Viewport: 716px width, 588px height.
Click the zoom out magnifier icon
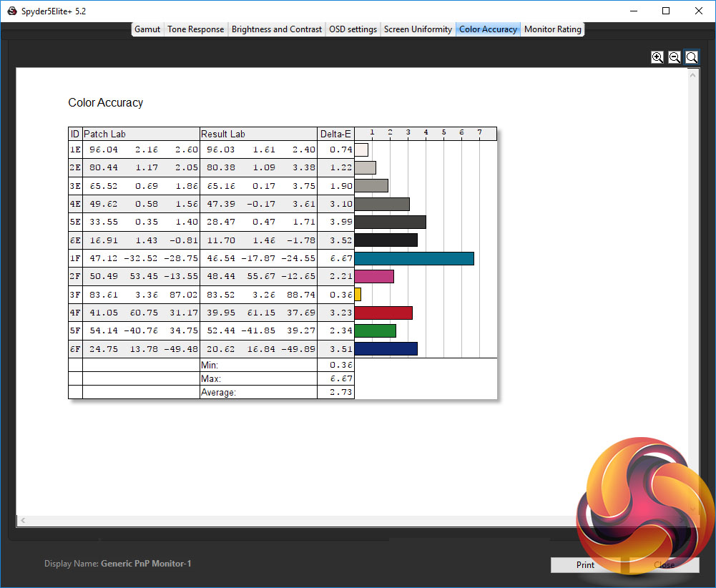pos(675,57)
